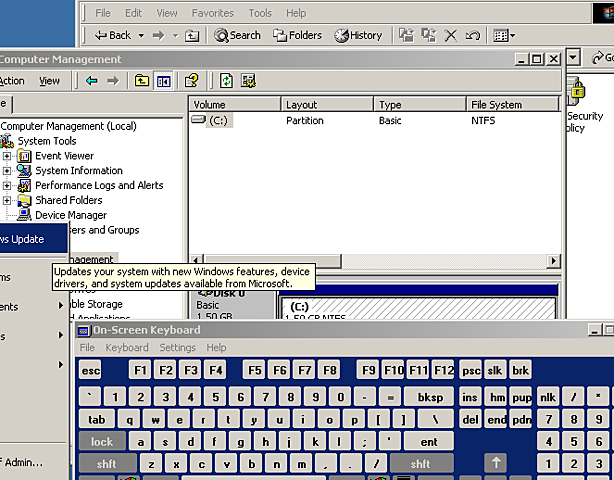The image size is (614, 480).
Task: Toggle the right shft key on keyboard
Action: tap(421, 464)
